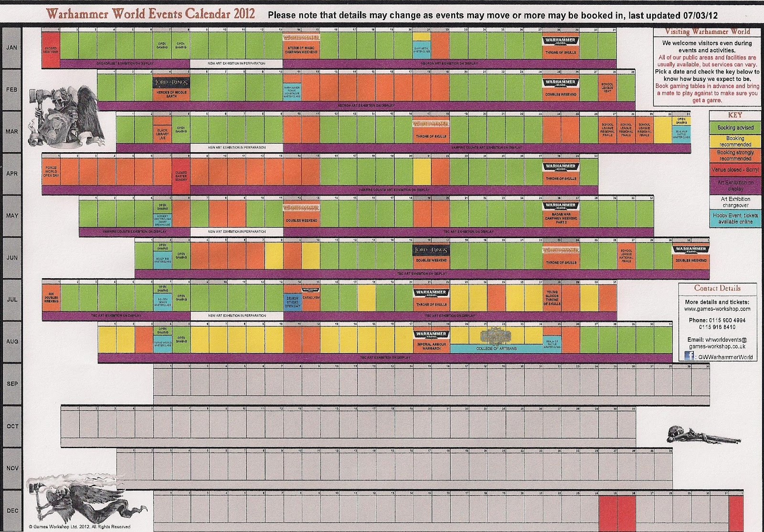Viewport: 764px width, 532px height.
Task: Click the Visiting Warhammer World heading
Action: (x=708, y=32)
